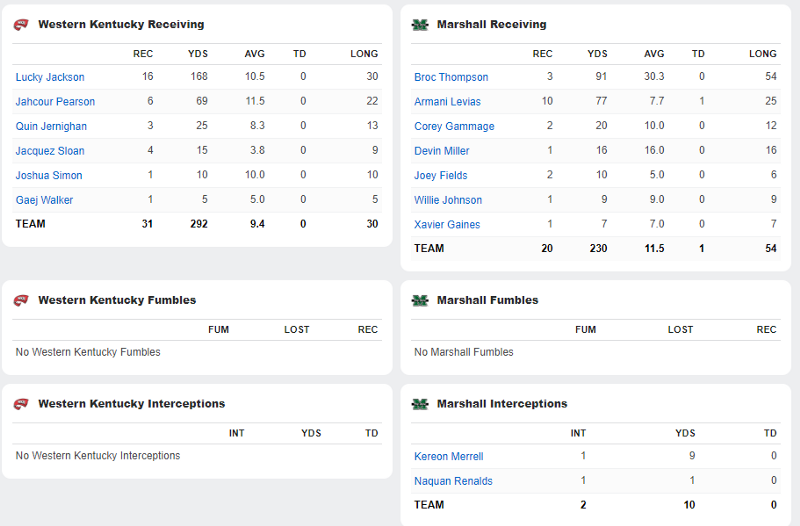This screenshot has width=800, height=526.
Task: Click the Western Kentucky logo beside Receiving heading
Action: point(21,24)
